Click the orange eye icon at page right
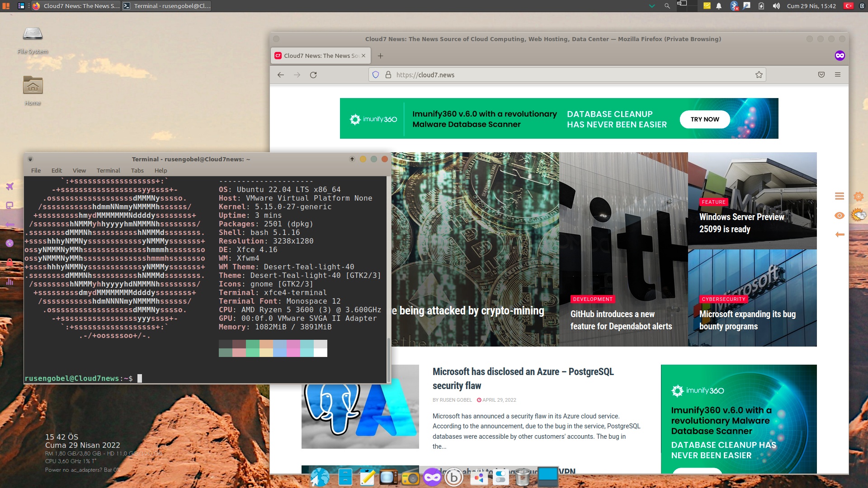The width and height of the screenshot is (868, 488). click(x=840, y=216)
